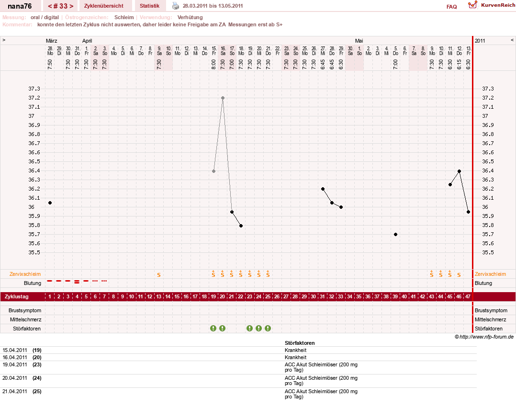Open the Zyklenübersicht tab

click(x=104, y=6)
